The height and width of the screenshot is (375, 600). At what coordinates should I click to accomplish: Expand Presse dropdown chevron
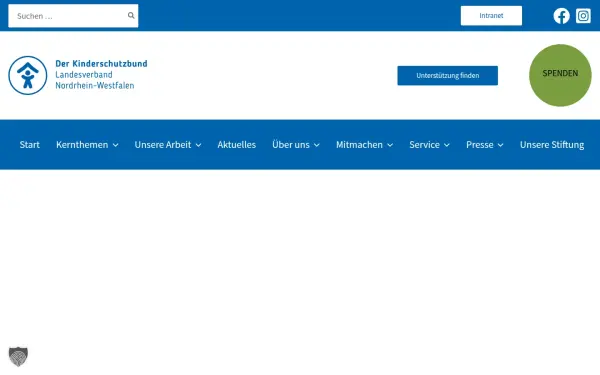500,145
